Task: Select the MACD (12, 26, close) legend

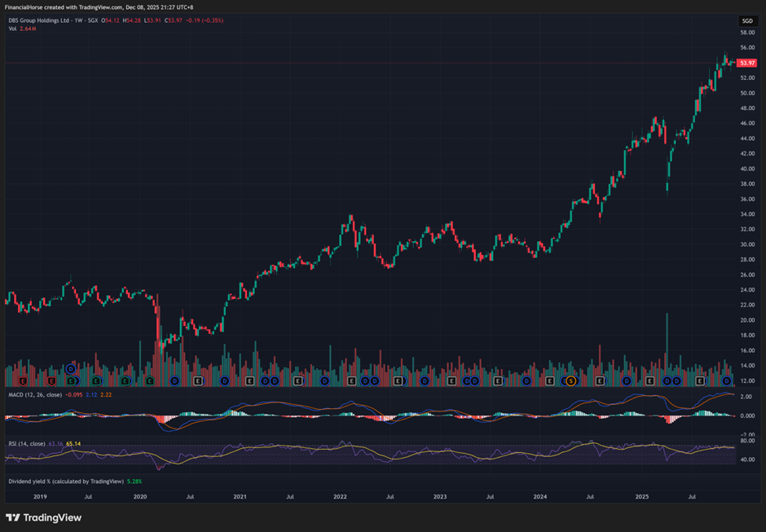Action: click(x=37, y=394)
